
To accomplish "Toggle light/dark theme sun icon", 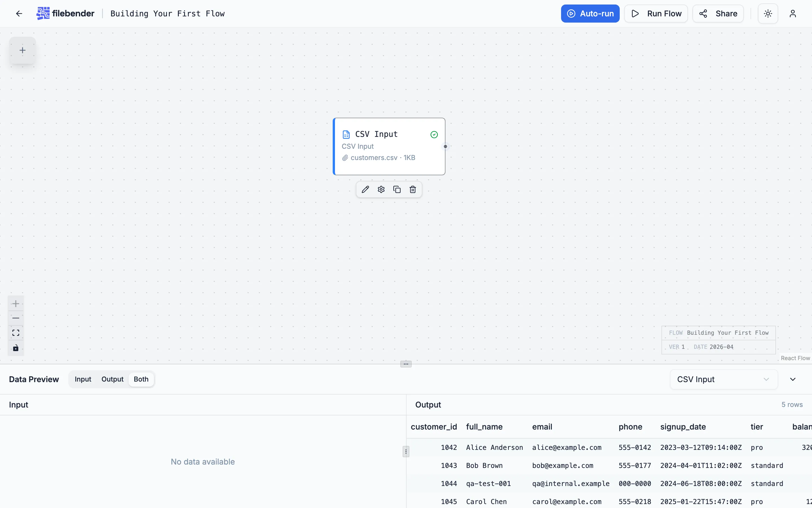I will point(768,14).
